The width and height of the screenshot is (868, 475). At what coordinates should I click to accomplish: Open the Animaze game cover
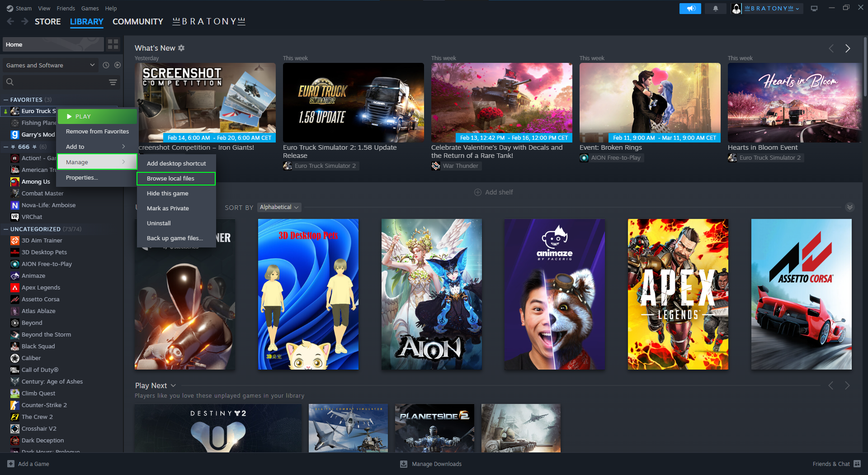pyautogui.click(x=555, y=294)
